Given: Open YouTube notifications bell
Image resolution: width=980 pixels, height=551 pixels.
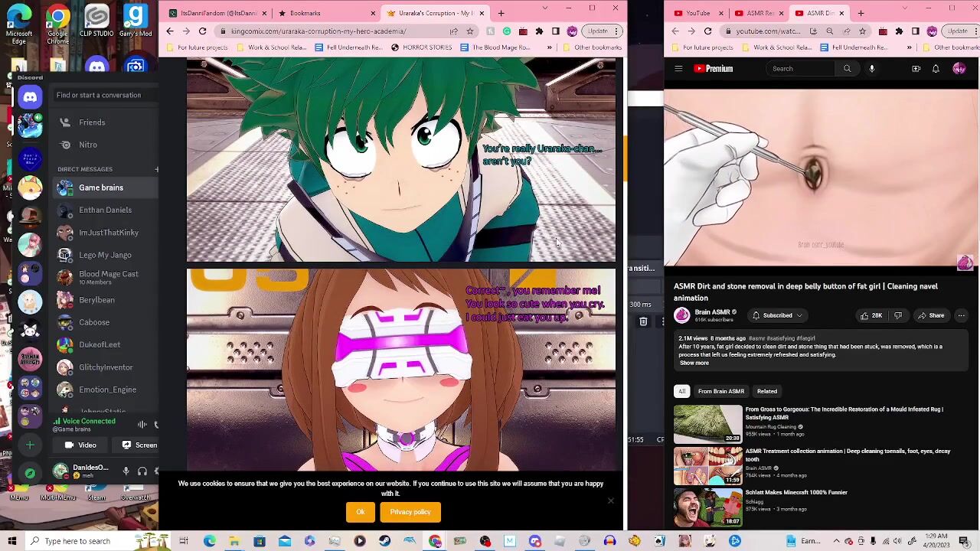Looking at the screenshot, I should click(936, 69).
